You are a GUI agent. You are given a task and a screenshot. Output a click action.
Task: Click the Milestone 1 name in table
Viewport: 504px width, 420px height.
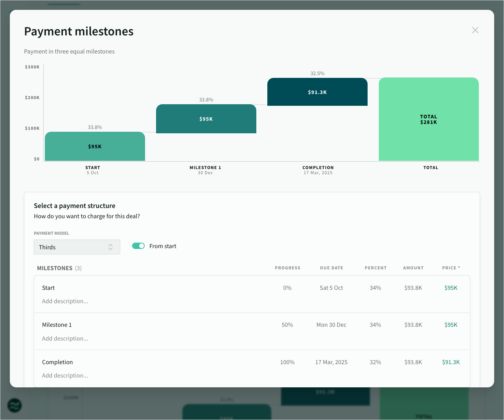pos(57,325)
